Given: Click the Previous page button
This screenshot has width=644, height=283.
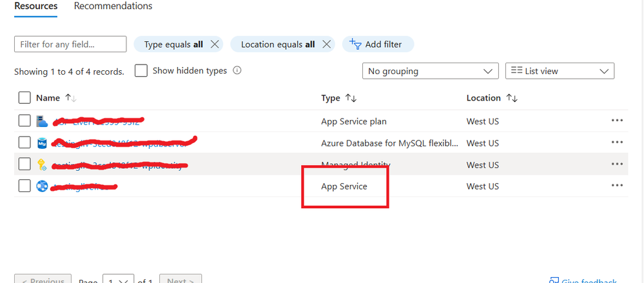Looking at the screenshot, I should pos(43,280).
